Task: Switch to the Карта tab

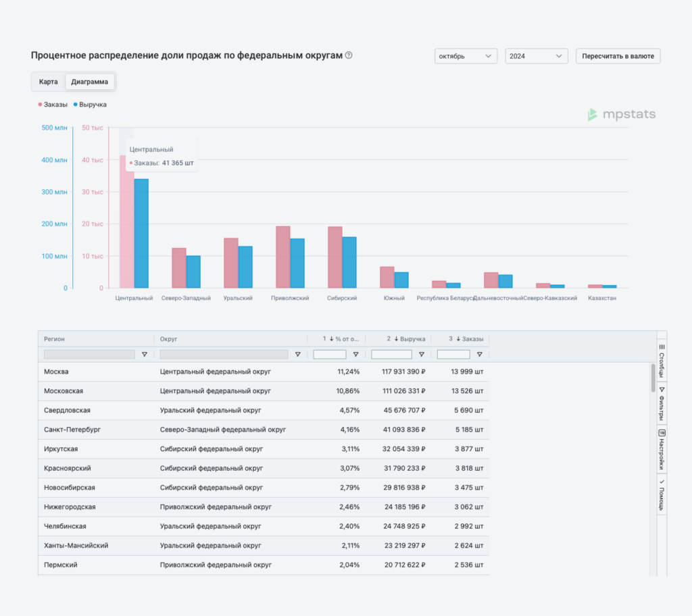Action: [x=49, y=82]
